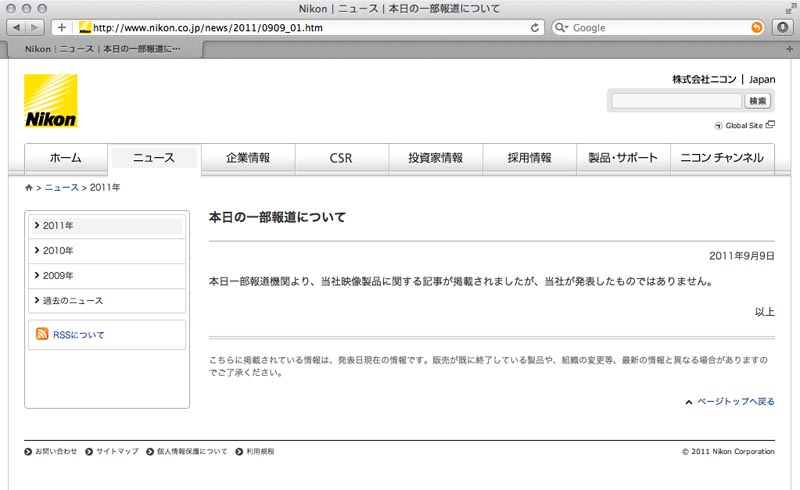
Task: Open the CSR navigation tab
Action: (341, 158)
